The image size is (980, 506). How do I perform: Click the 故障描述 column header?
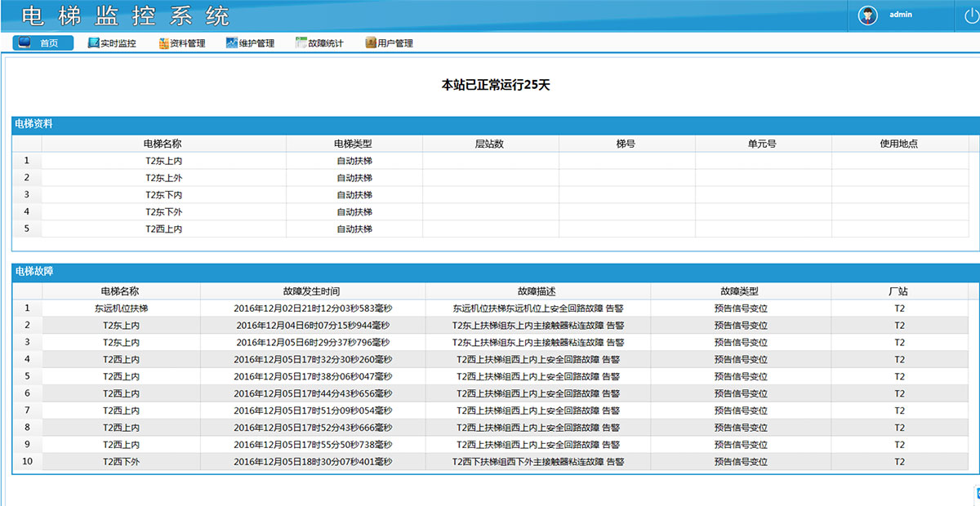click(537, 291)
